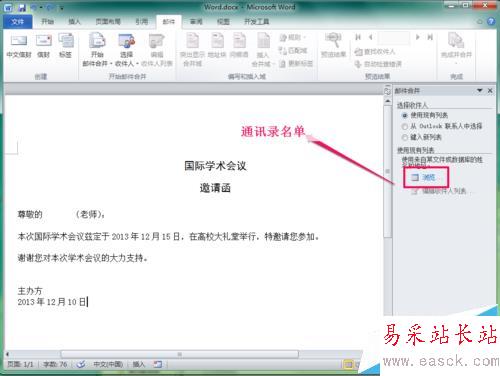Open the Mail Merge task pane options arrow
The height and width of the screenshot is (376, 500).
click(x=480, y=90)
